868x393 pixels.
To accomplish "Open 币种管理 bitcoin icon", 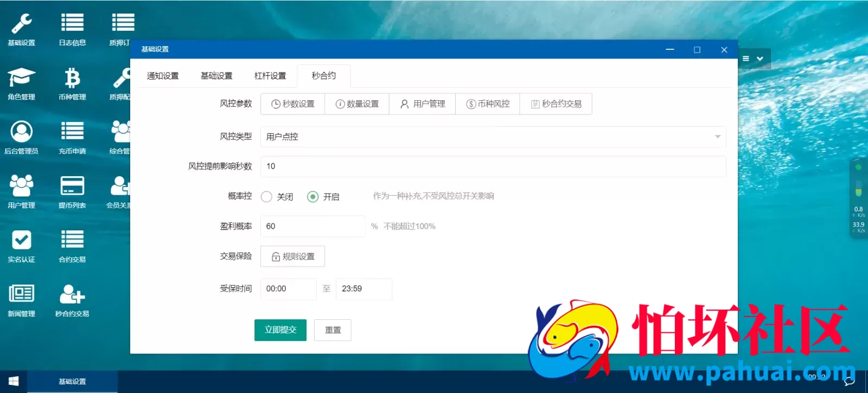I will coord(72,84).
